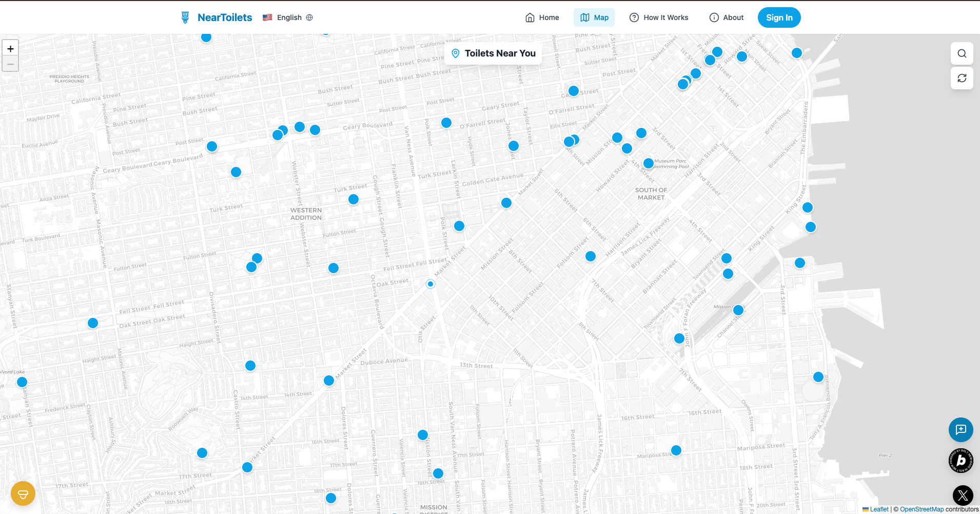Select toilet marker on Folsom Street near 7th Street
The width and height of the screenshot is (980, 514).
click(x=591, y=256)
